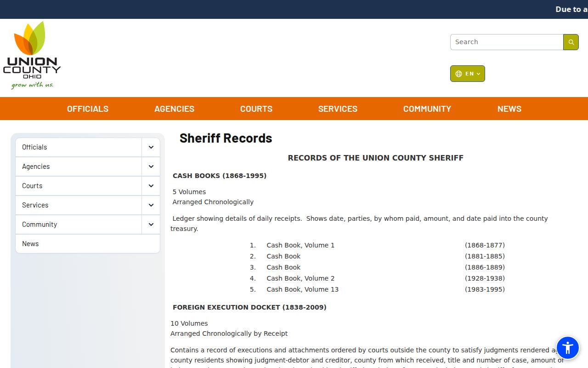This screenshot has width=588, height=368.
Task: Click the '(1881-1885)' date range
Action: click(x=485, y=256)
